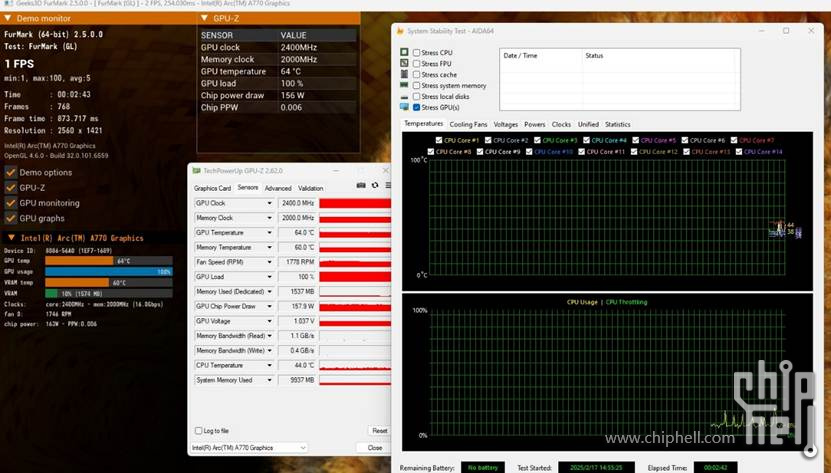
Task: Enable Stress FPU checkbox
Action: [x=417, y=64]
